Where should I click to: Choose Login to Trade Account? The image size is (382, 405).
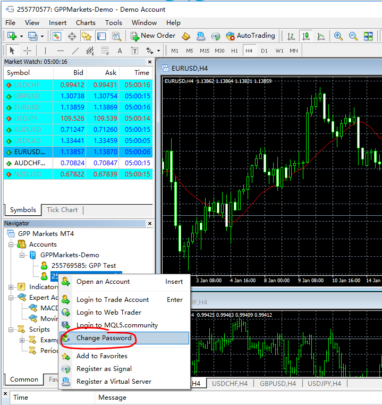pyautogui.click(x=124, y=300)
